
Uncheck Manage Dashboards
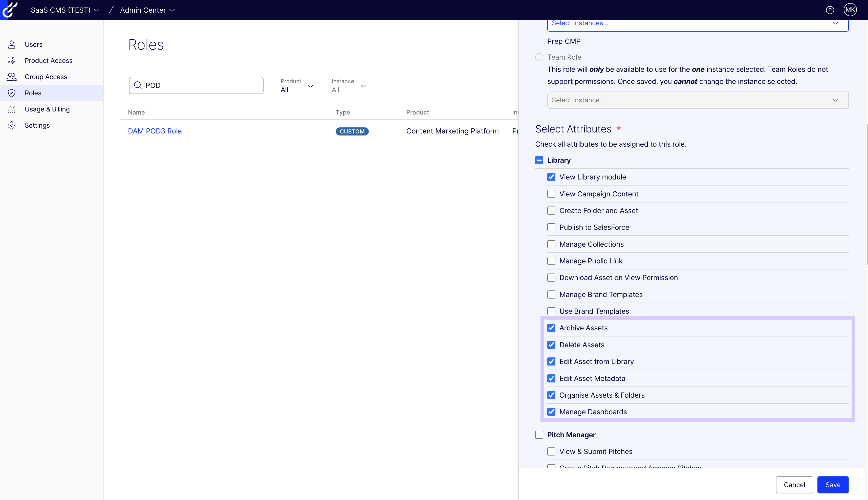[551, 412]
